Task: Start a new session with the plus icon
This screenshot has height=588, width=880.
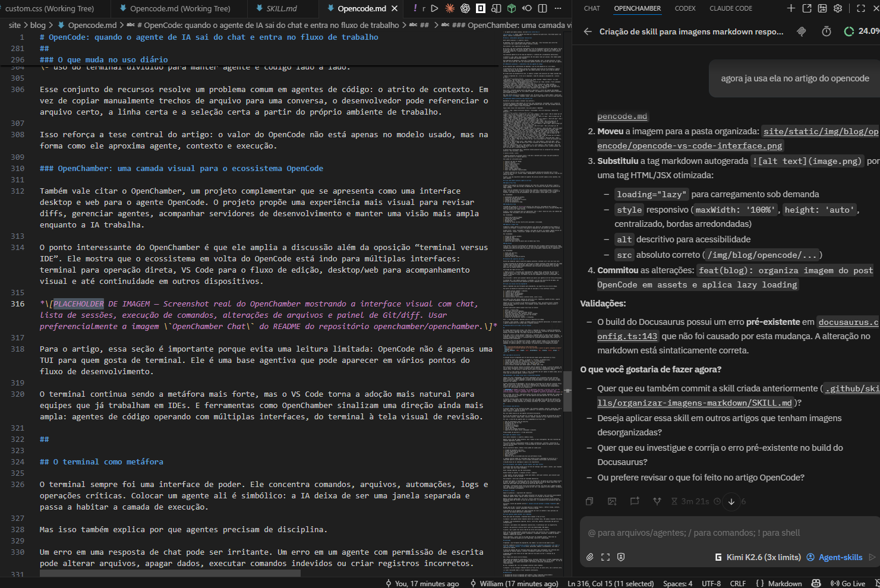Action: tap(791, 8)
